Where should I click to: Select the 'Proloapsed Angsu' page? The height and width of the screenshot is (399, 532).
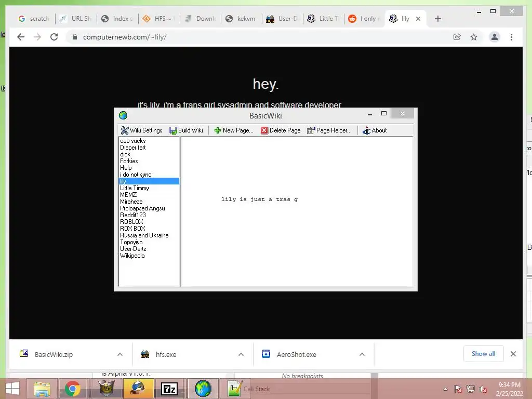coord(142,208)
